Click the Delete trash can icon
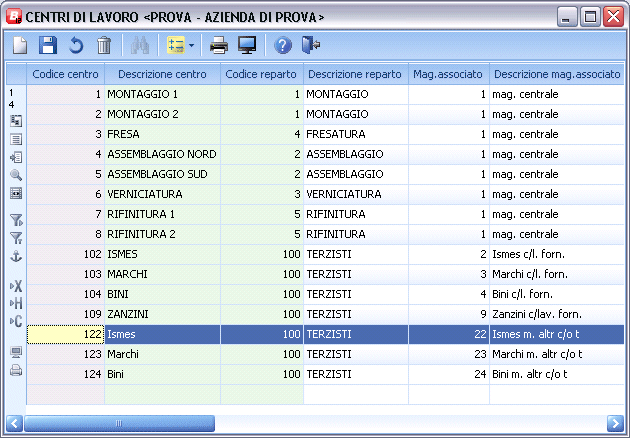 pyautogui.click(x=104, y=45)
